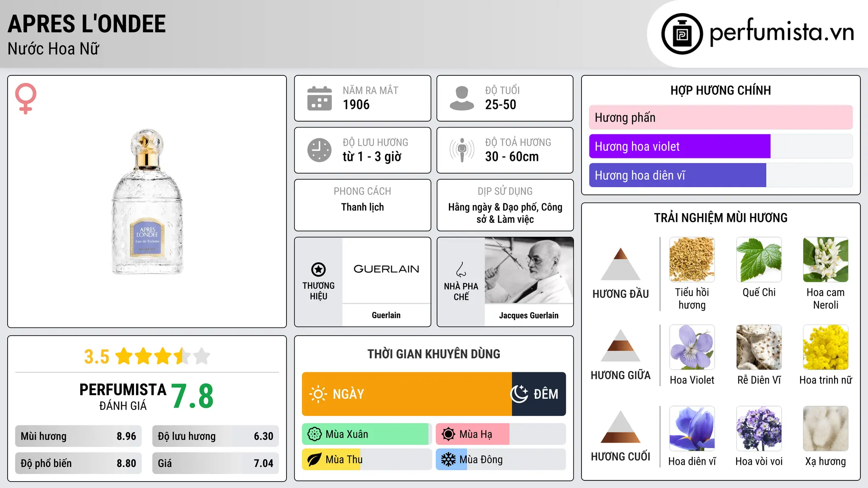Select the Hương hoa diên vĩ accord bar
Image resolution: width=868 pixels, height=488 pixels.
[721, 175]
